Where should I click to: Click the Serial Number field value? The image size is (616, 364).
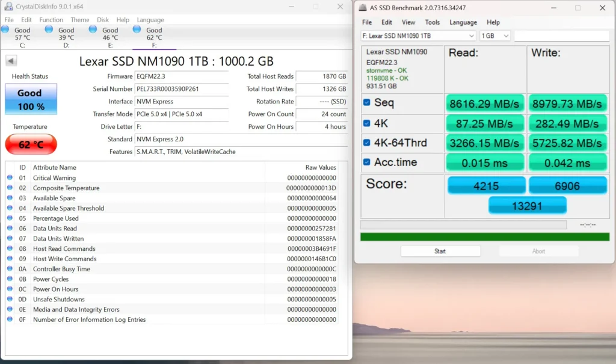point(182,89)
